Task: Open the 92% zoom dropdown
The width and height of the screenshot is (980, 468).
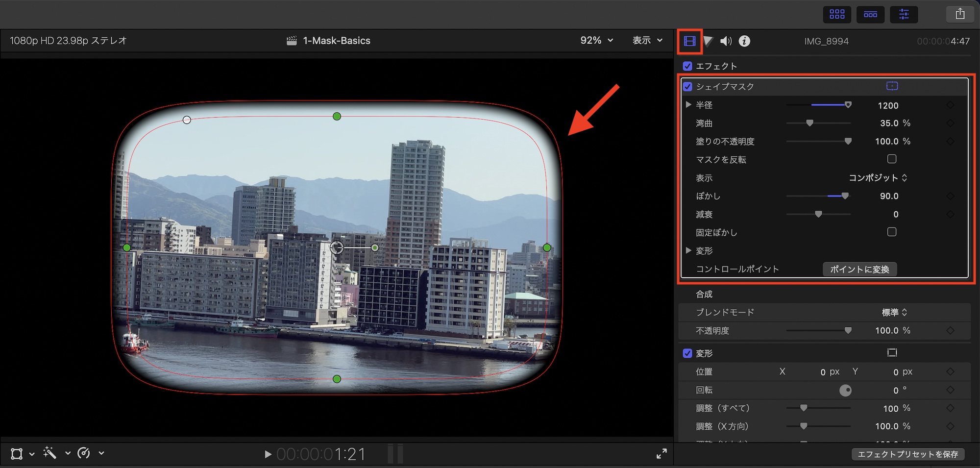Action: 596,41
